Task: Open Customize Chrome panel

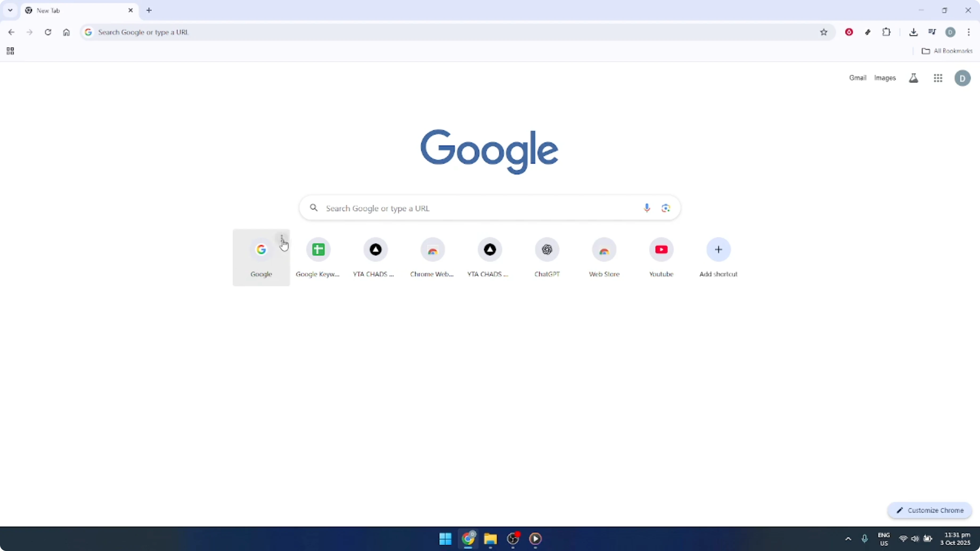Action: (929, 510)
